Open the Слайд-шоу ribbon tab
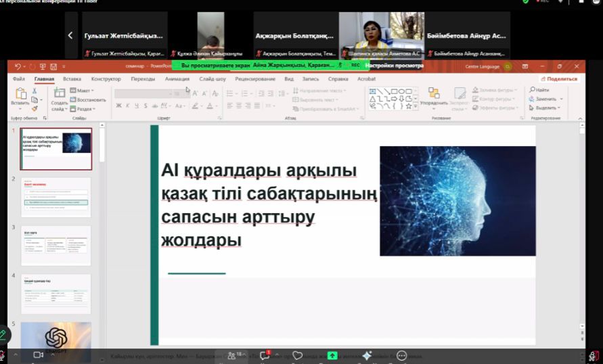This screenshot has height=364, width=603. [x=213, y=78]
